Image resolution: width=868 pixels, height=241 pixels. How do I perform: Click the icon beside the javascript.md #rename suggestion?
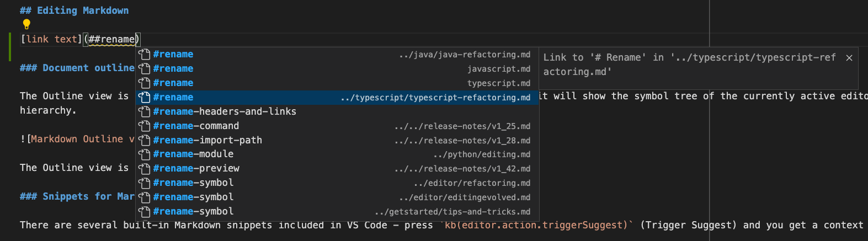click(x=145, y=68)
